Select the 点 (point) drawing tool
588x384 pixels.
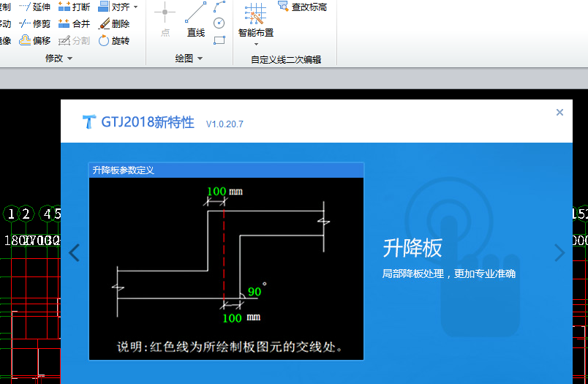coord(165,20)
